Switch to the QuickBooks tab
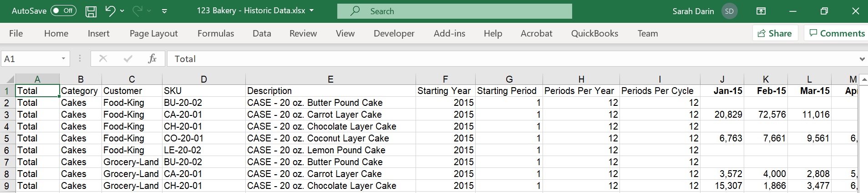The image size is (868, 193). pos(594,33)
